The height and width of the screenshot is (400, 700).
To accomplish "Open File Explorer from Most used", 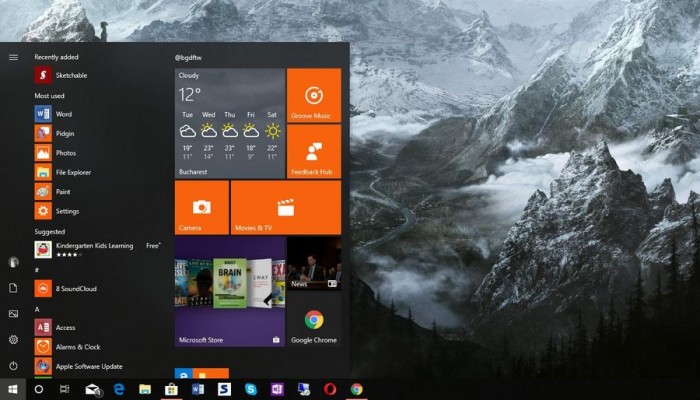I will point(97,172).
